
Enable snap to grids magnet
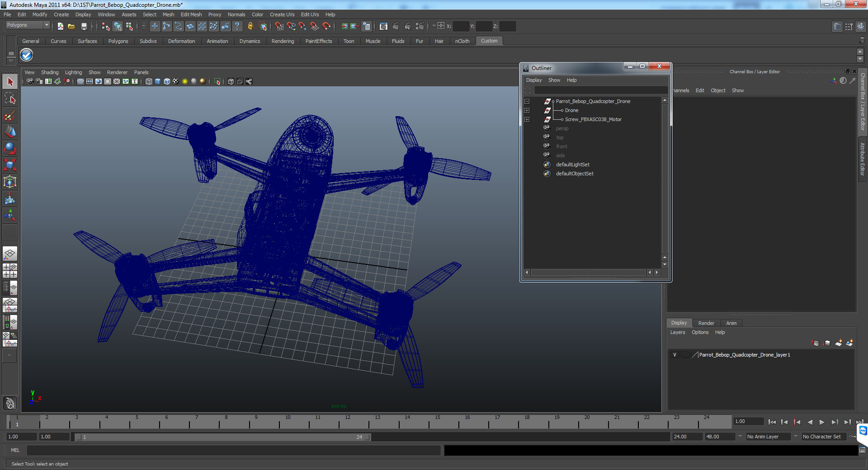[279, 26]
